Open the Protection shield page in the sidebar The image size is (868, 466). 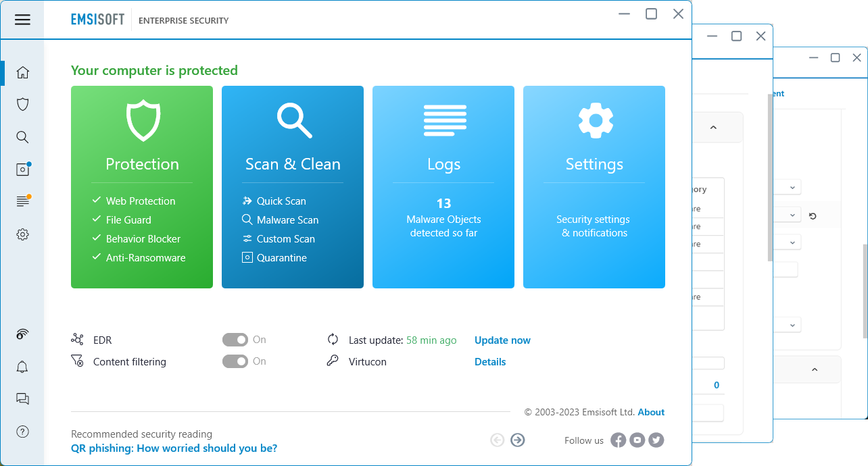[22, 104]
